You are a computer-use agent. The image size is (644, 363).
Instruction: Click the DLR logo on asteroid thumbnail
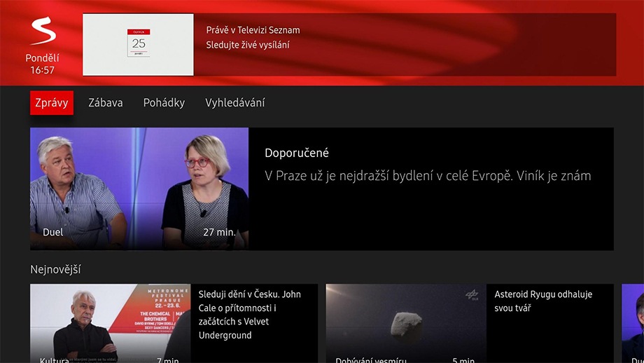(x=472, y=295)
